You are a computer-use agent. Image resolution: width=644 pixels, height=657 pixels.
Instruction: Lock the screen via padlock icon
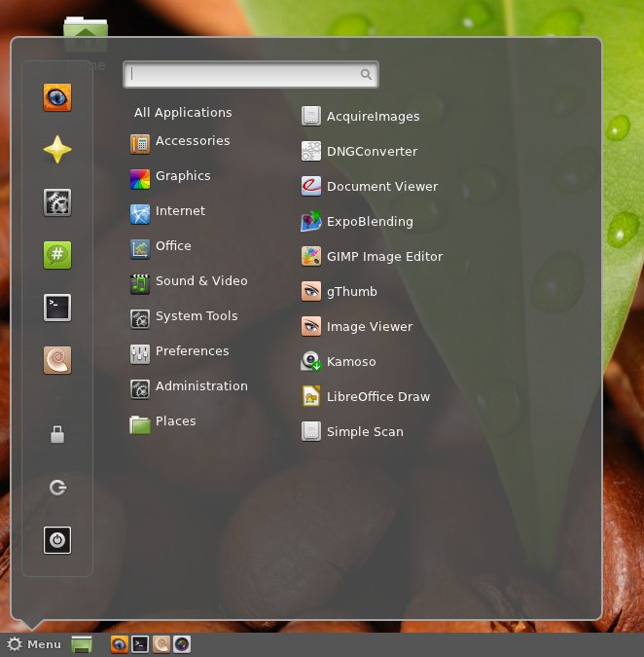pyautogui.click(x=57, y=434)
